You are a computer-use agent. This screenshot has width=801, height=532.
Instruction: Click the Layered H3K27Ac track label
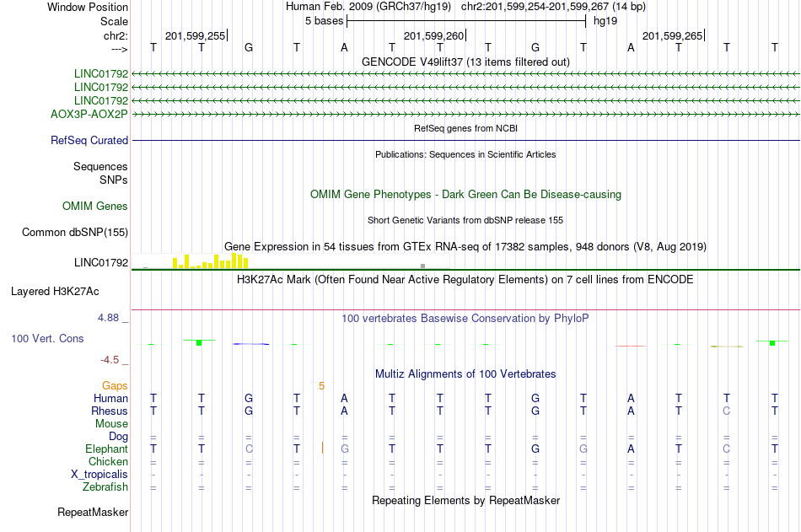tap(55, 292)
